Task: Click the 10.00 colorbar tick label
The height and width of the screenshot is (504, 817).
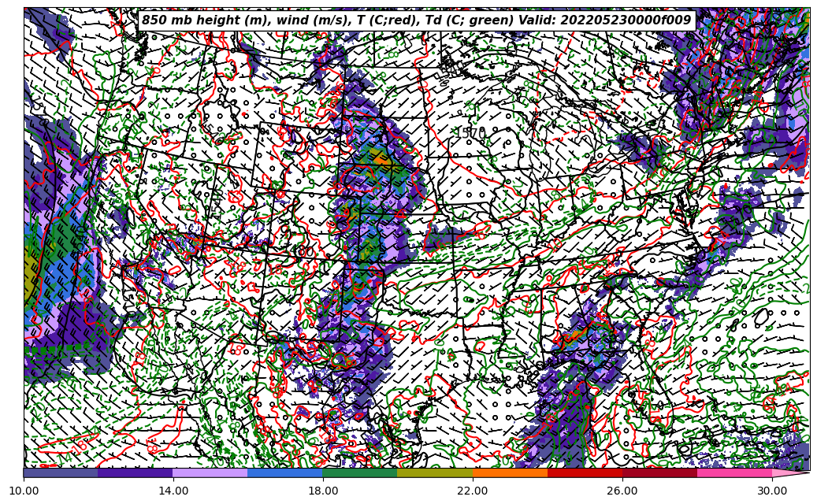Action: 24,491
